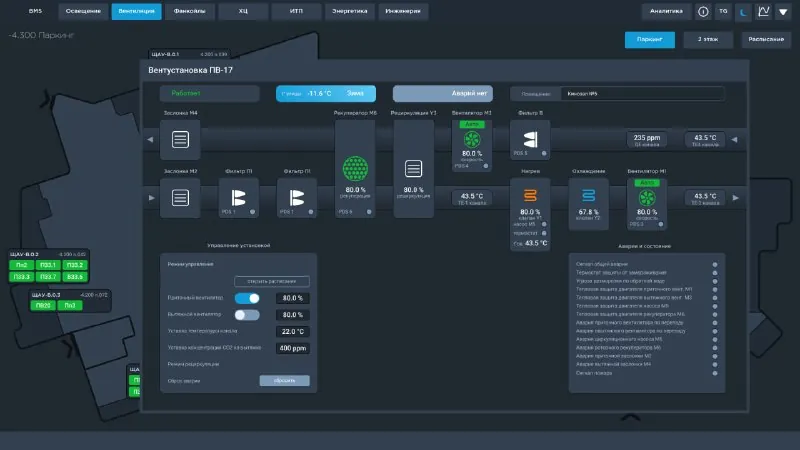Image resolution: width=800 pixels, height=450 pixels.
Task: Select the 2 этаж floor button
Action: pos(708,39)
